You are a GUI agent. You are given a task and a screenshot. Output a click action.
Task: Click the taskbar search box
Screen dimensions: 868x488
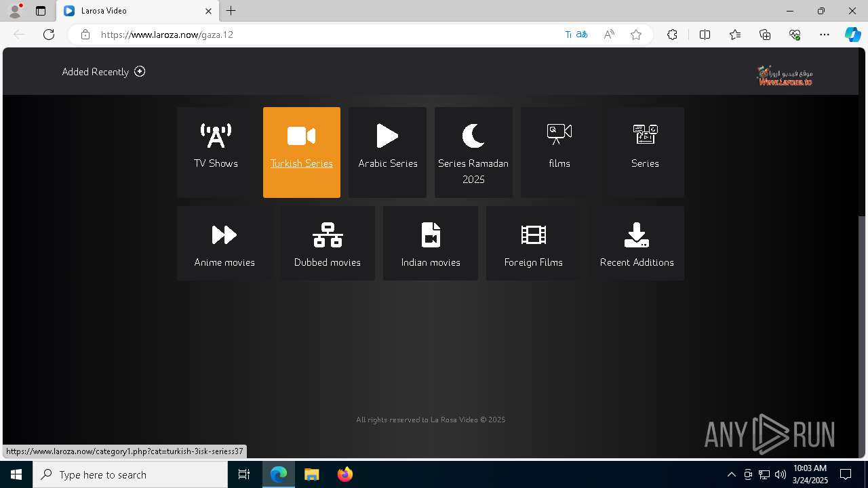pyautogui.click(x=130, y=474)
